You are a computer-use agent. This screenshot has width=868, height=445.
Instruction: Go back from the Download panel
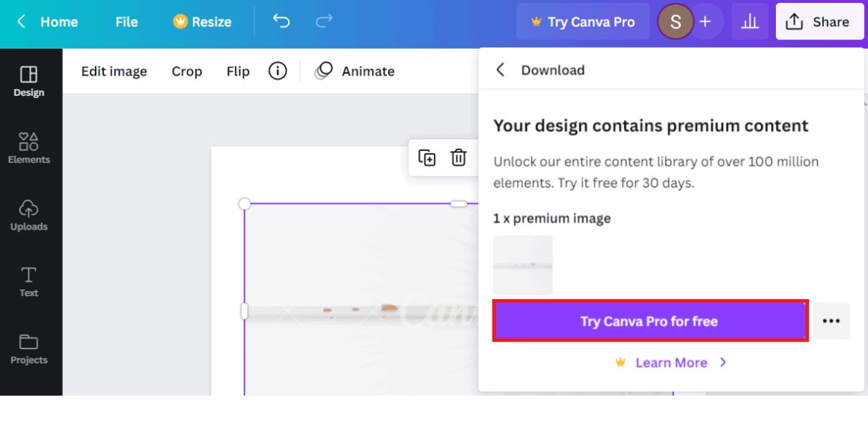(500, 70)
